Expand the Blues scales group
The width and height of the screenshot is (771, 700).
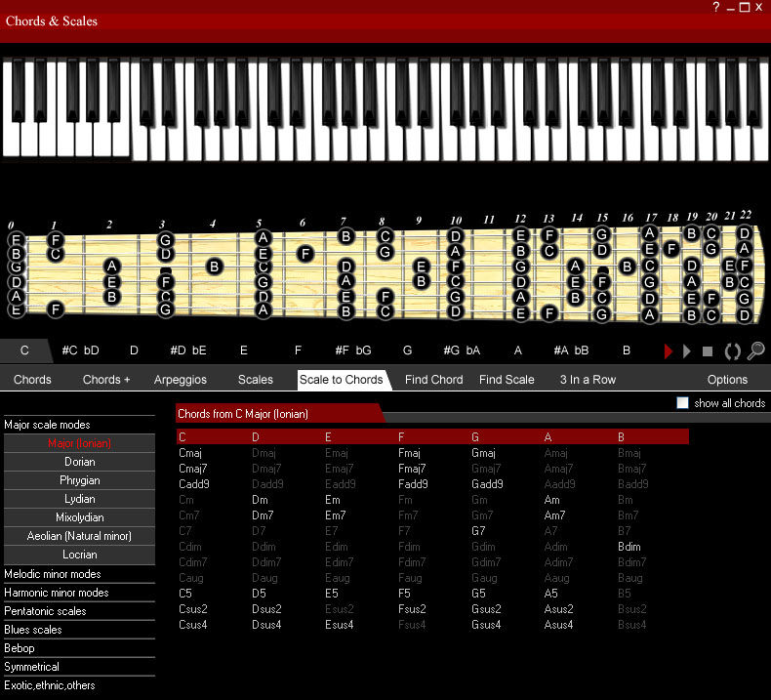79,630
